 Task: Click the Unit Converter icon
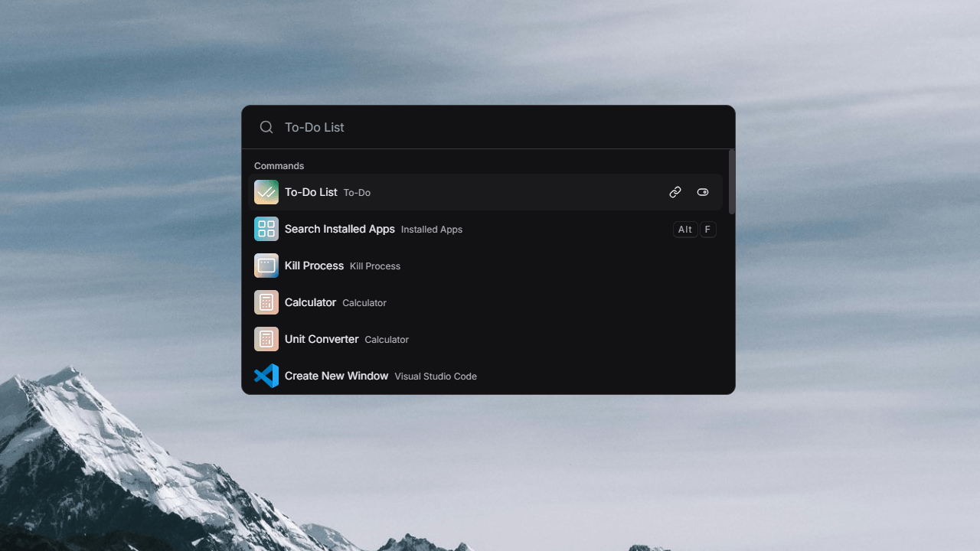click(x=266, y=339)
